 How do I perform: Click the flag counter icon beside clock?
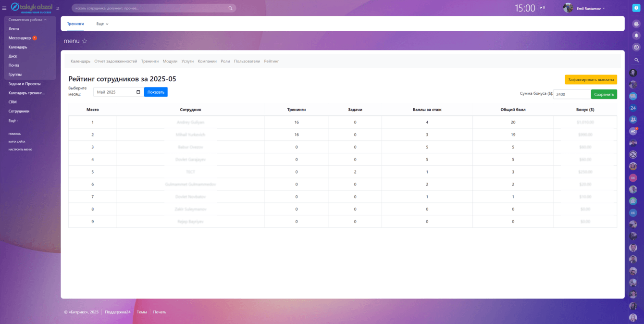(x=543, y=8)
